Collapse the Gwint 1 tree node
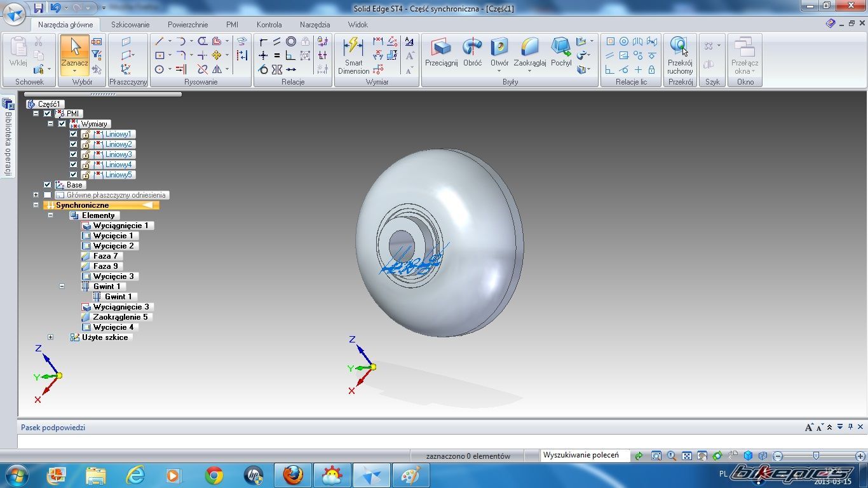This screenshot has height=488, width=868. click(62, 287)
